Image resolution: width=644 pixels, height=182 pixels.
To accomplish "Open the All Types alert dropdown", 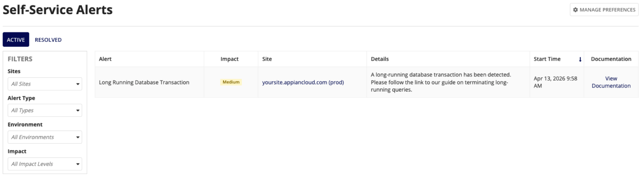I will [45, 110].
